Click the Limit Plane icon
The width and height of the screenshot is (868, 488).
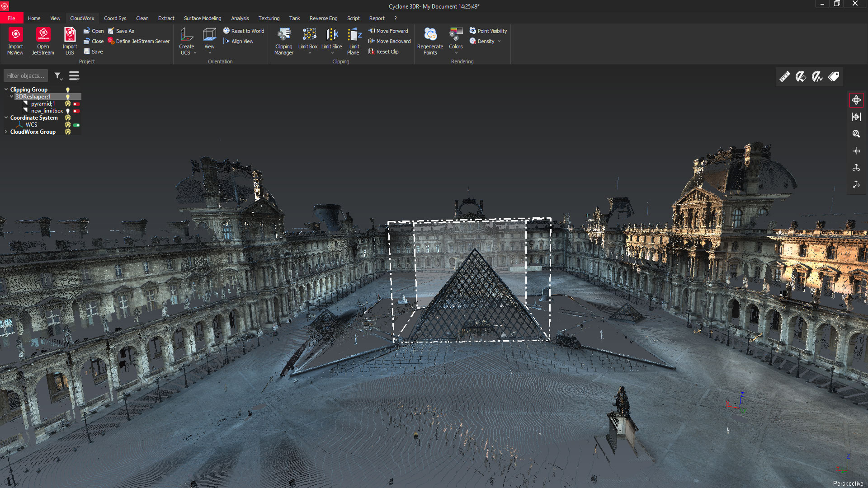[x=354, y=35]
